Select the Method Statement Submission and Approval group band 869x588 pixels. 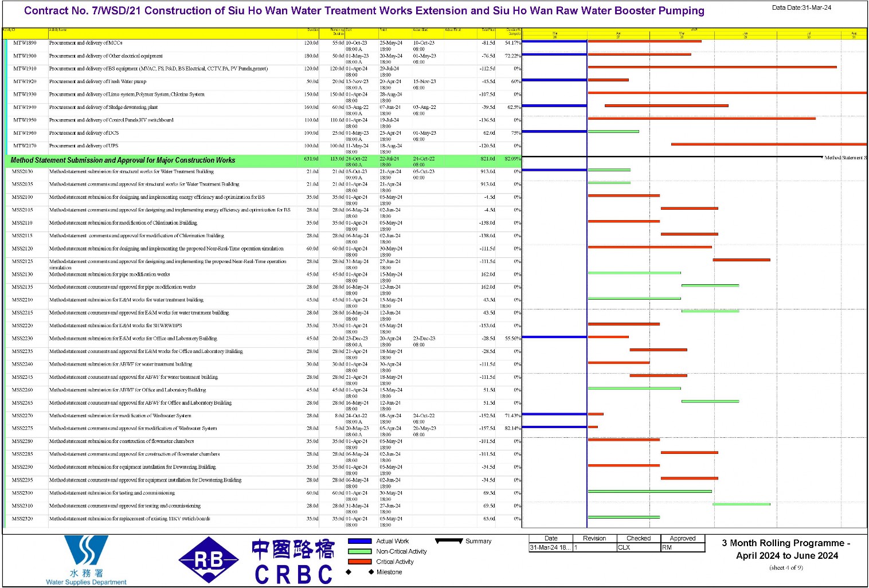[x=263, y=160]
